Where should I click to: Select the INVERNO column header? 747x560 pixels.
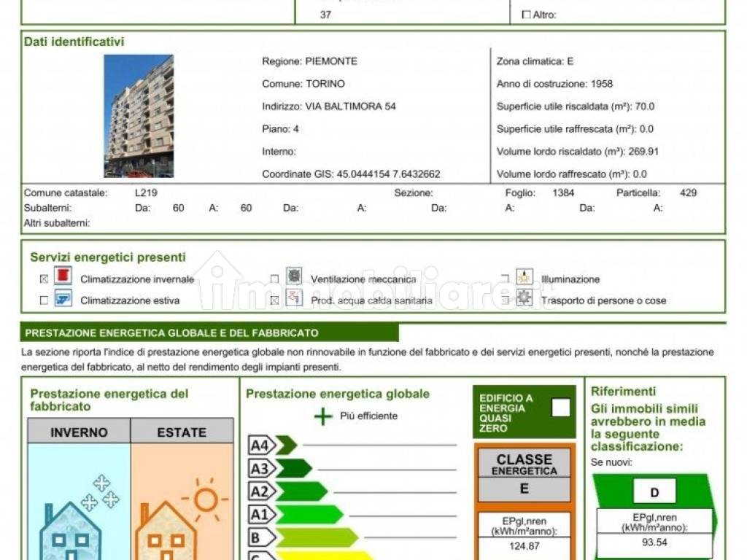pyautogui.click(x=79, y=432)
